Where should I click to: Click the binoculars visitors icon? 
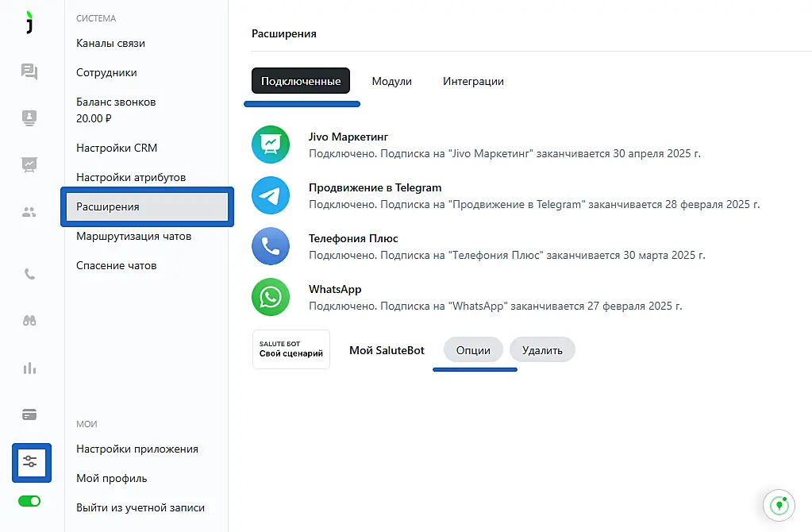point(29,321)
